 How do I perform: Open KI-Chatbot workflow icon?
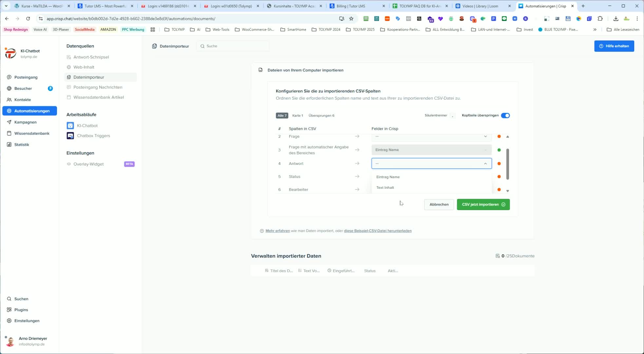(70, 126)
